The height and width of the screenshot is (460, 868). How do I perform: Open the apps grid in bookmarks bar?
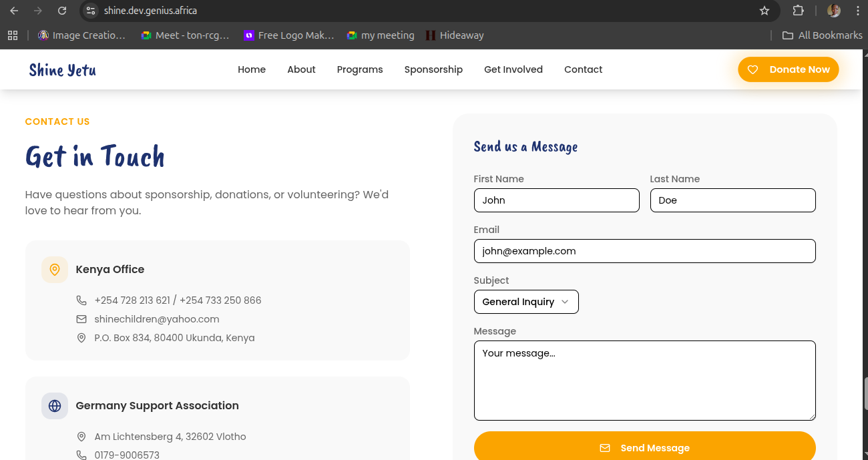[x=13, y=35]
